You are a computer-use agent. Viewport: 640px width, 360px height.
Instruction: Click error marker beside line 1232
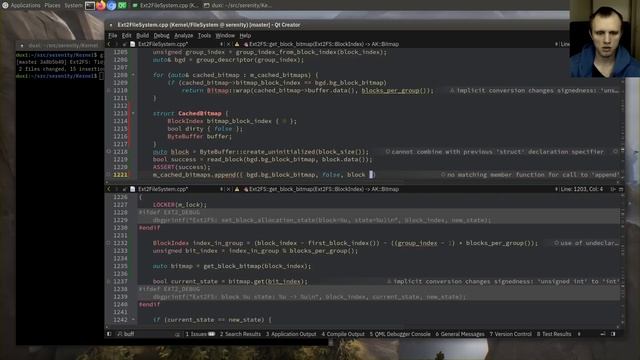[x=109, y=243]
